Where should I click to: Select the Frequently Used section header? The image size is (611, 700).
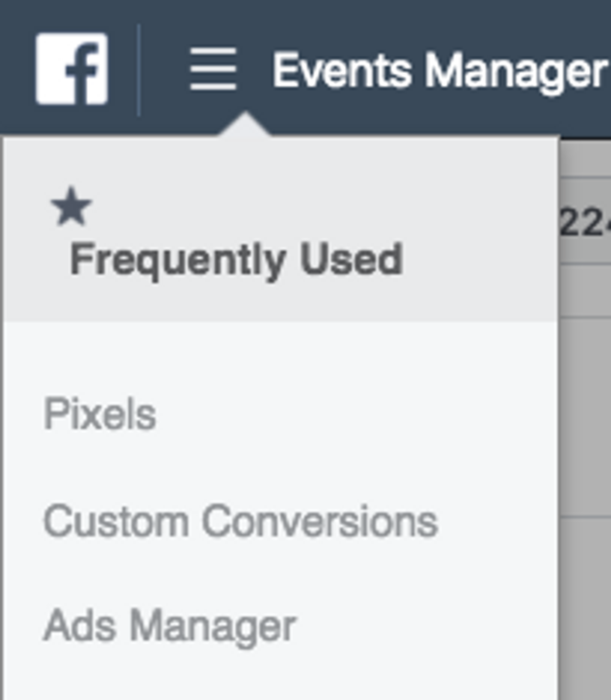click(x=236, y=259)
